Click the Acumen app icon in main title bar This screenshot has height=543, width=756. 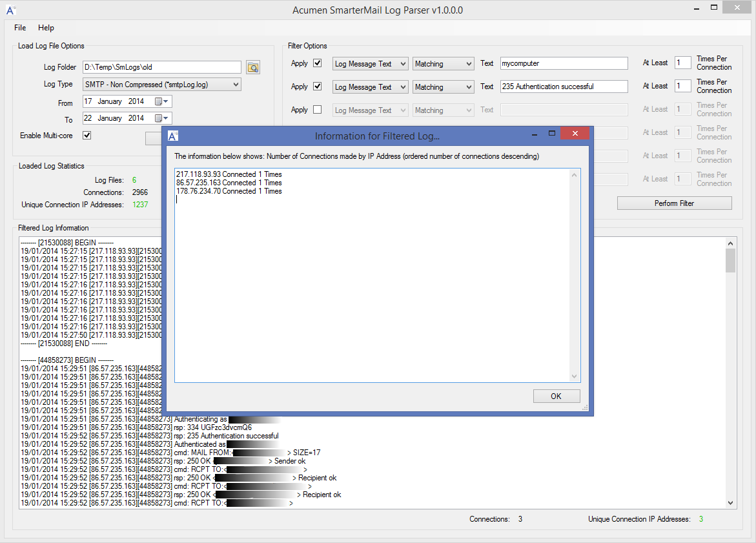coord(10,10)
